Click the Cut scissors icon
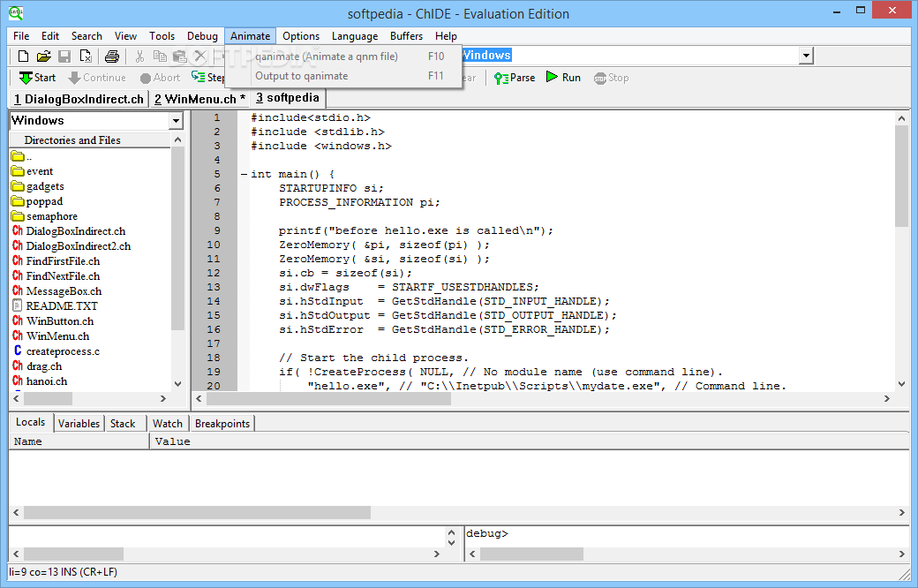 [139, 57]
